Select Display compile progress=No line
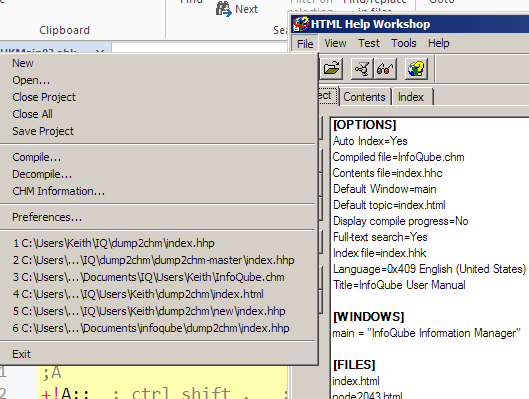Screen dimensions: 529x399 point(401,221)
